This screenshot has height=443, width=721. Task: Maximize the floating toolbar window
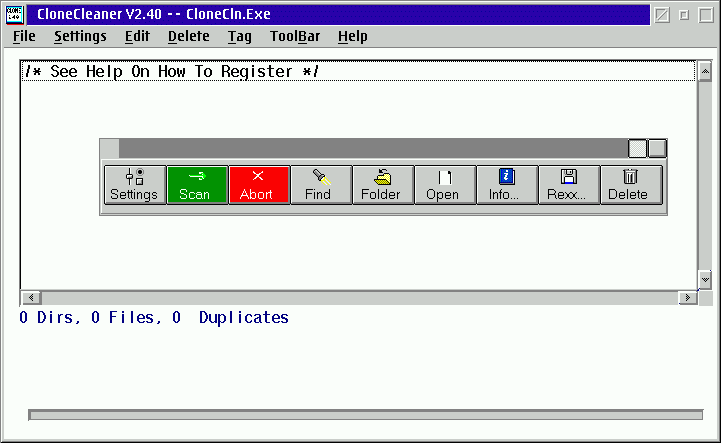click(x=657, y=148)
